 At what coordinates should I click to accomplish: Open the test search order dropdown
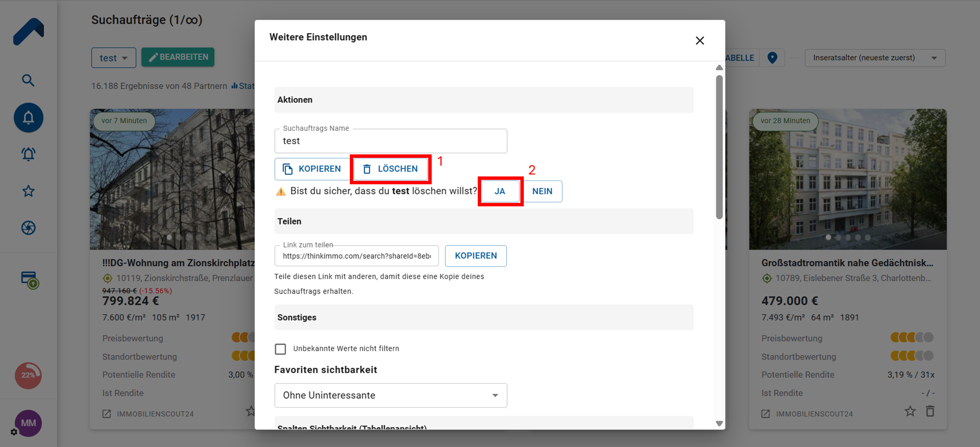point(113,58)
